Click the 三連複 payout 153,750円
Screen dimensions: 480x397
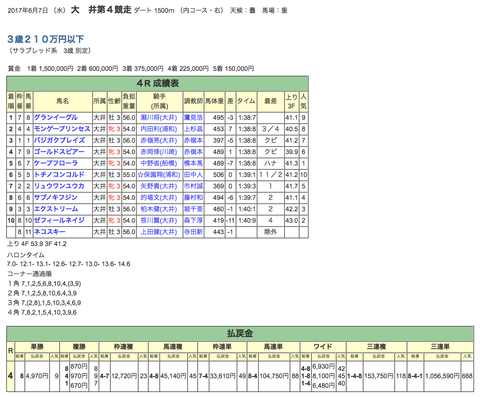[378, 376]
